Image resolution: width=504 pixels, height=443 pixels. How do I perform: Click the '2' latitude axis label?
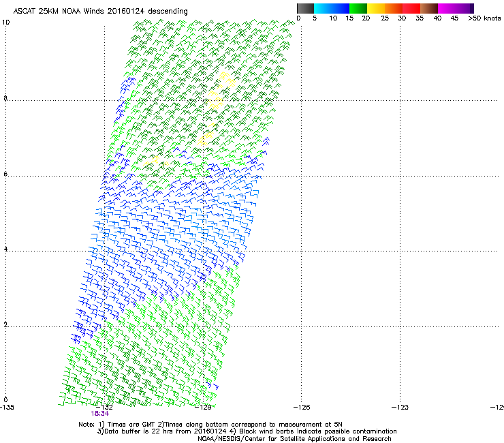tap(5, 324)
